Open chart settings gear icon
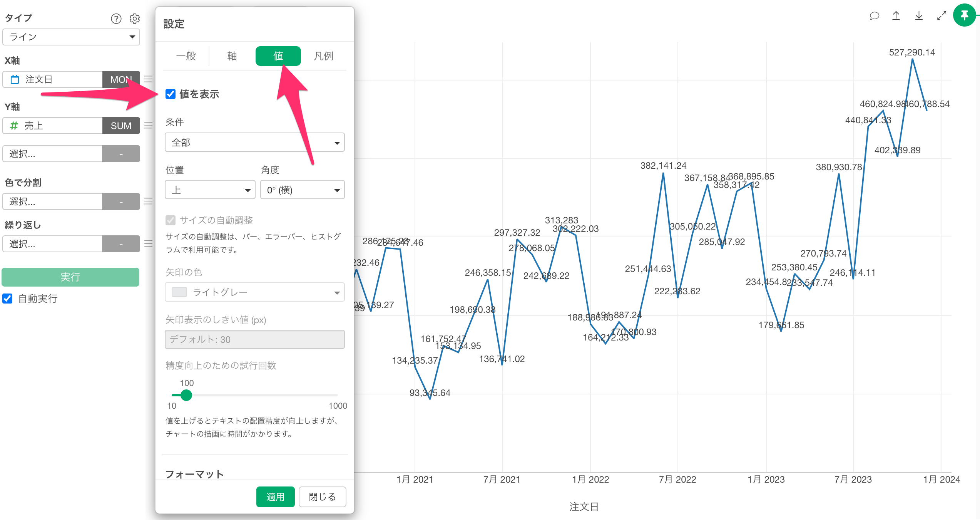 click(x=134, y=18)
